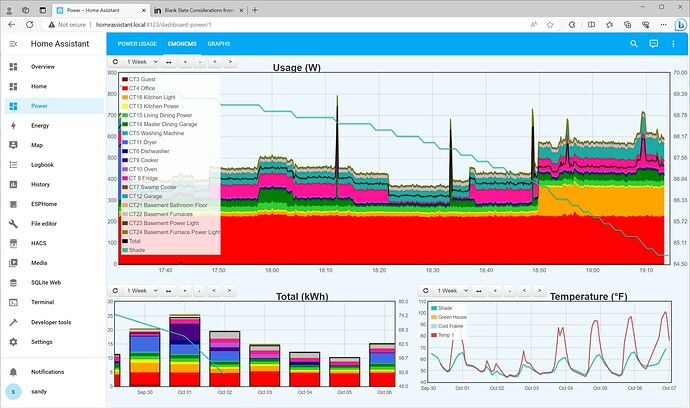Open the Bing Copilot sidebar icon

coord(680,25)
